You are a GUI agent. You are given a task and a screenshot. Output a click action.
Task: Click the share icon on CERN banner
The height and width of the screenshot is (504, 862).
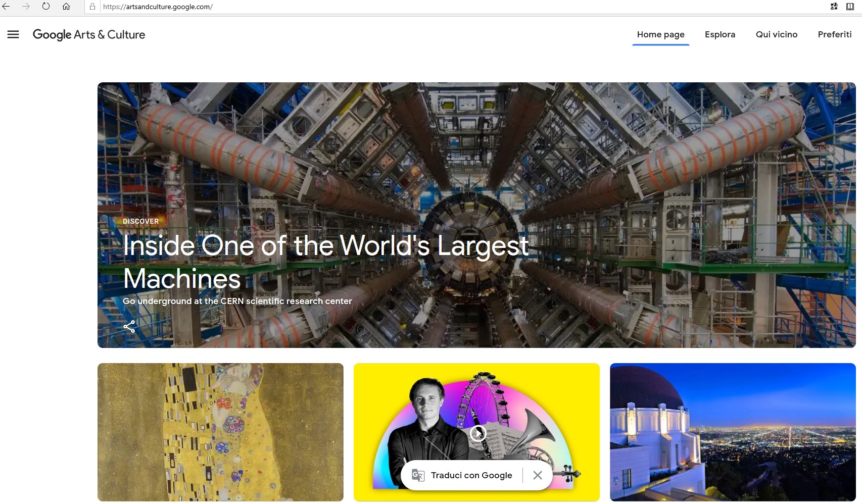[x=129, y=327]
